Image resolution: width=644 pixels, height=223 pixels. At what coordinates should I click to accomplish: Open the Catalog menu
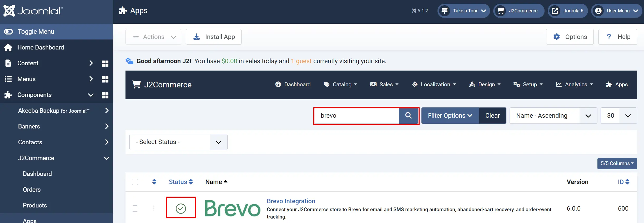[340, 85]
